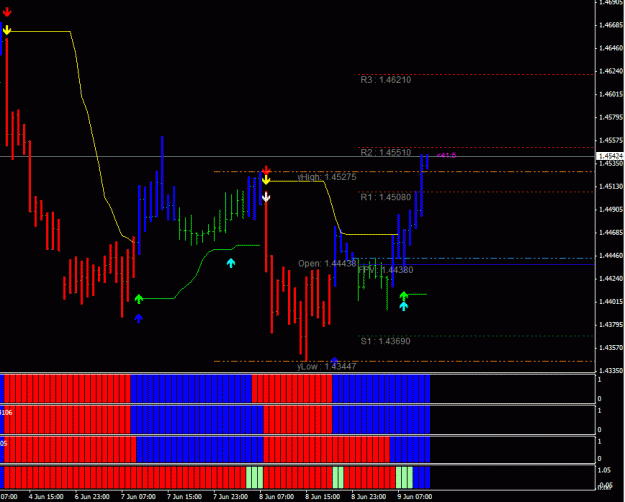Select the R1 : 1.45080 pivot label
Image resolution: width=625 pixels, height=502 pixels.
point(385,197)
